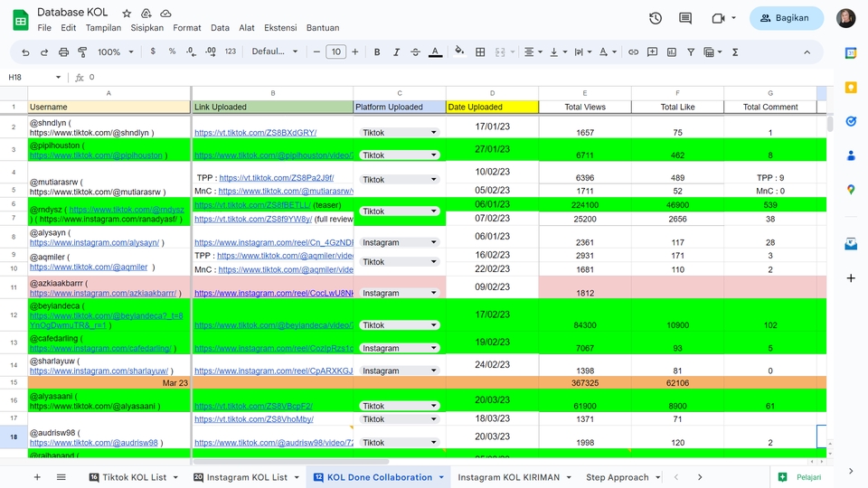Viewport: 868px width, 488px height.
Task: Open the cell borders tool
Action: (480, 52)
